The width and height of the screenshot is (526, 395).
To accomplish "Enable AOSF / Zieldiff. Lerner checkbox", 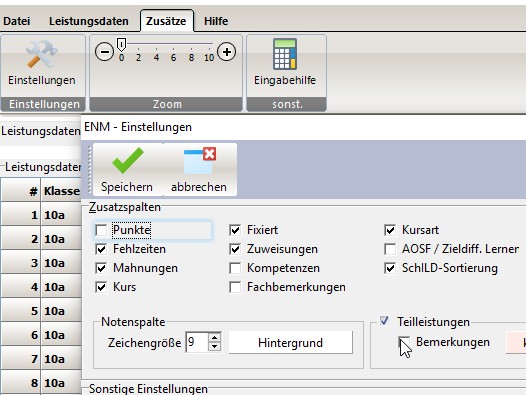I will 390,249.
